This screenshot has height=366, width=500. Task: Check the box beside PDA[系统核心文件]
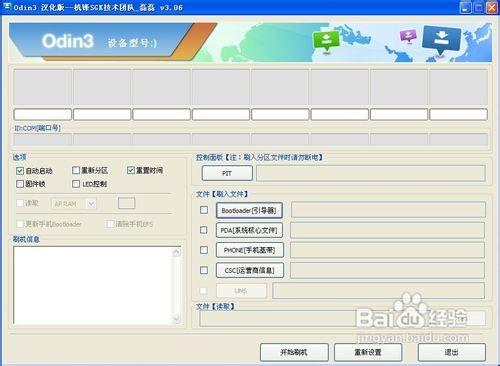pyautogui.click(x=204, y=230)
